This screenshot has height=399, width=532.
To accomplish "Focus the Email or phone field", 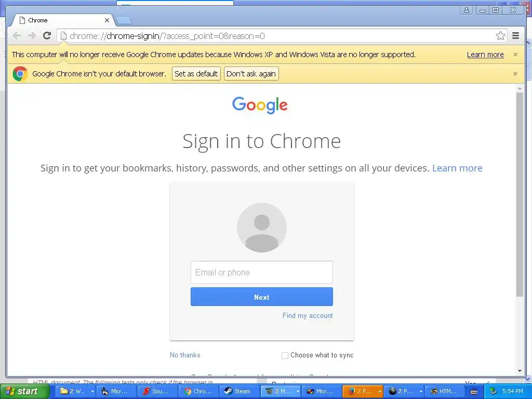I will coord(262,272).
